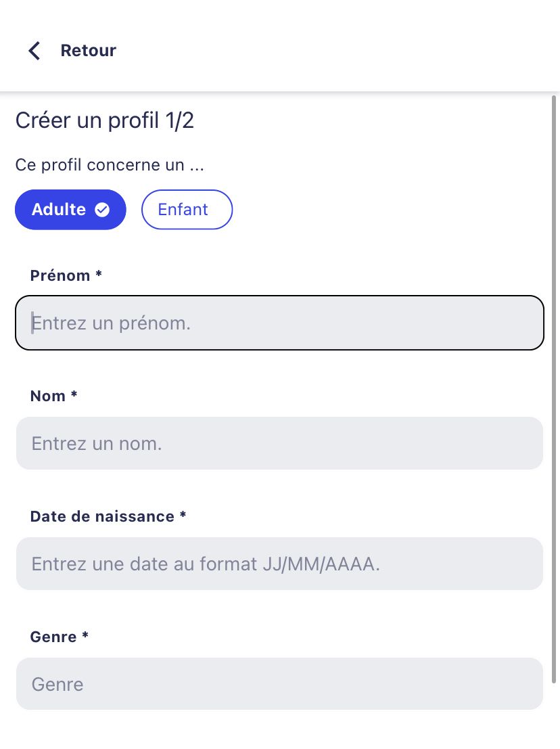Click the 'Date de naissance *' label
Image resolution: width=560 pixels, height=749 pixels.
point(108,516)
